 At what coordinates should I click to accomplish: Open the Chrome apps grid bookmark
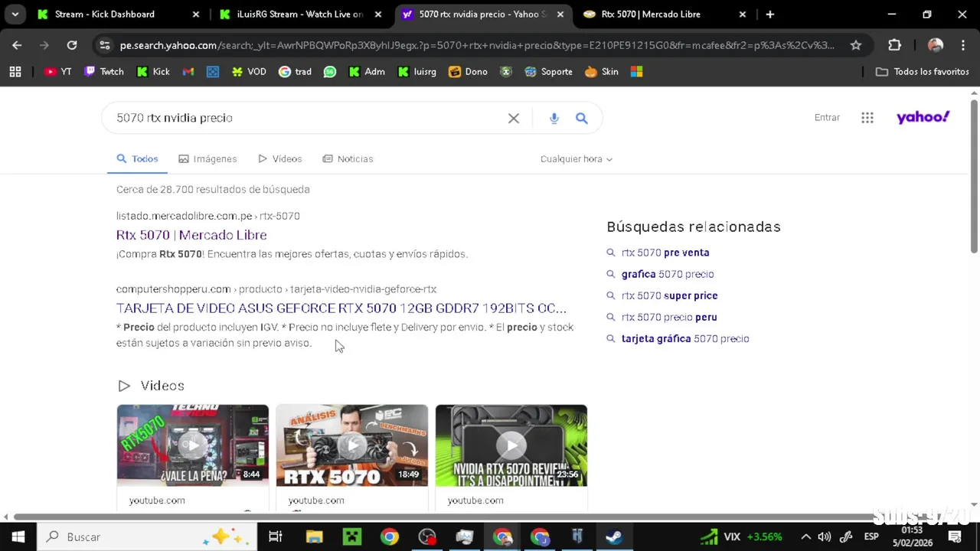[x=15, y=71]
